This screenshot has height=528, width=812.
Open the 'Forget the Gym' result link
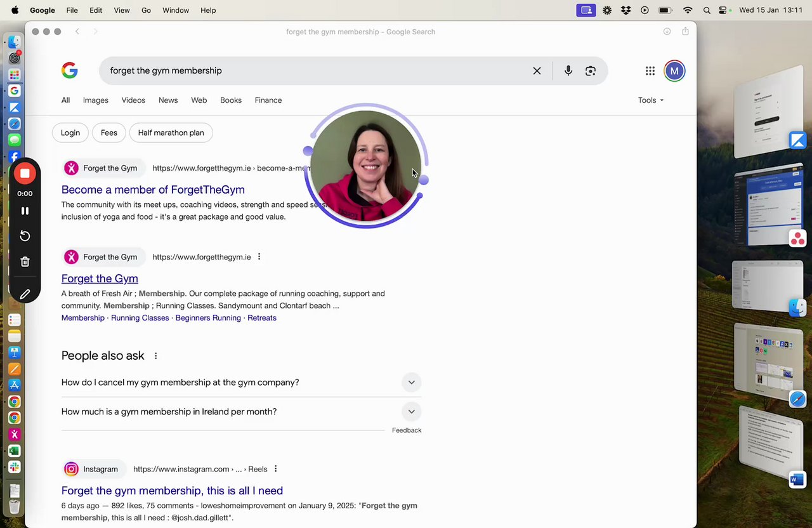pyautogui.click(x=100, y=279)
